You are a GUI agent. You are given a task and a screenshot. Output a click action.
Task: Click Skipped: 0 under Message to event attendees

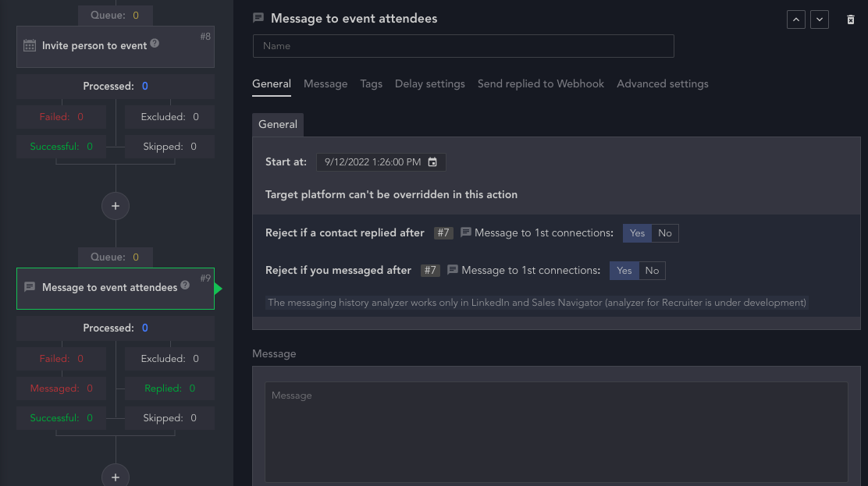click(x=170, y=418)
